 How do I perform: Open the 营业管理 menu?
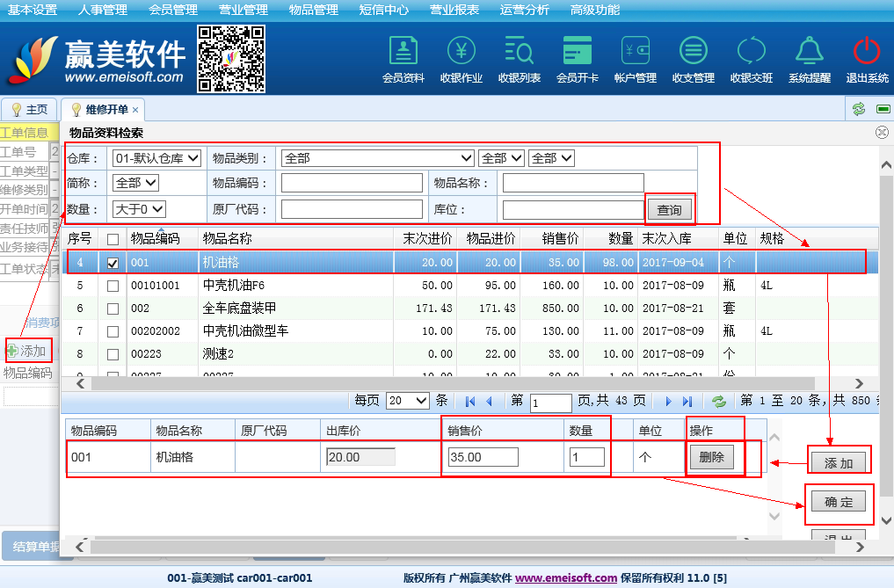[x=243, y=10]
